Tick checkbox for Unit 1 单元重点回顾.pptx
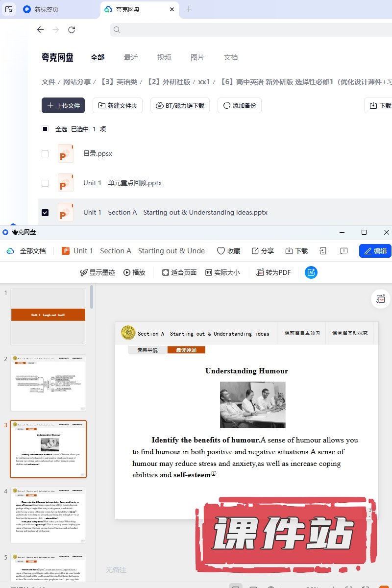Viewport: 392px width, 588px height. [45, 183]
